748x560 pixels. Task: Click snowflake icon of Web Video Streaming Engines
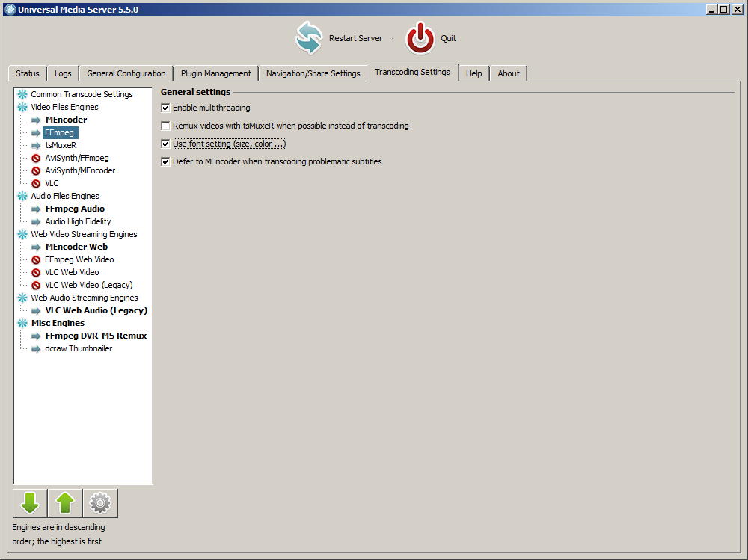click(x=22, y=234)
